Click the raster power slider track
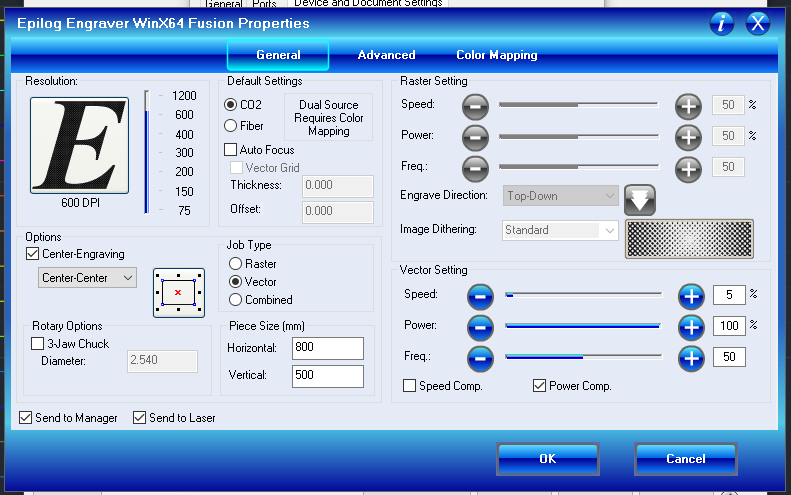Viewport: 791px width, 495px height. pyautogui.click(x=579, y=136)
